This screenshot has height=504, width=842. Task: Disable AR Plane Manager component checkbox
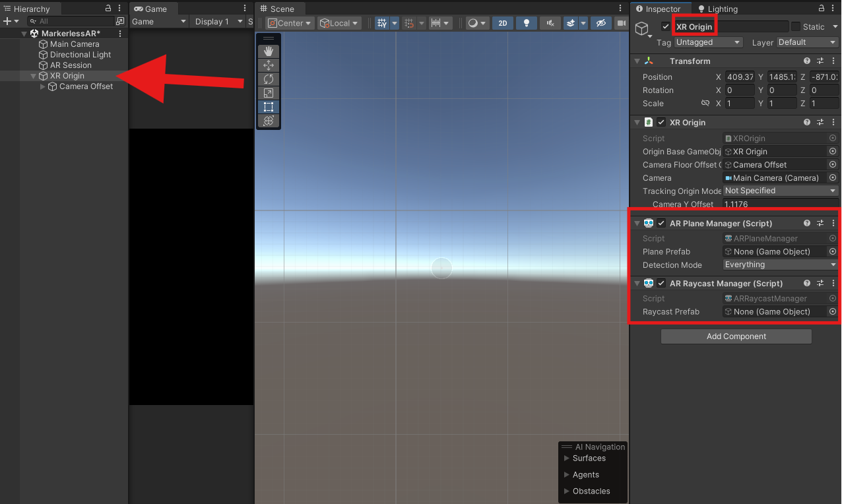pyautogui.click(x=661, y=223)
